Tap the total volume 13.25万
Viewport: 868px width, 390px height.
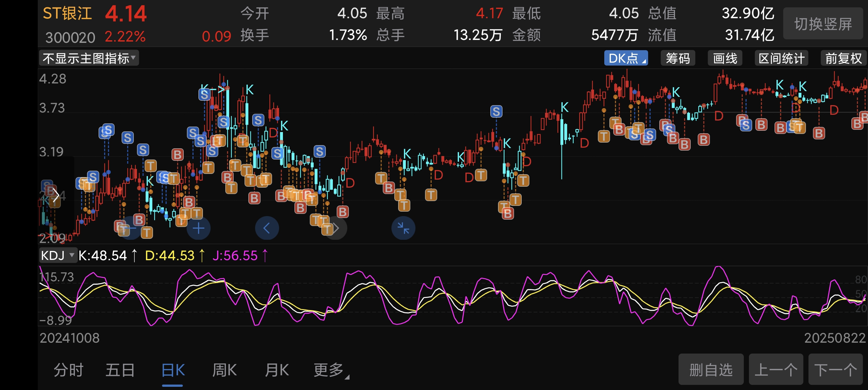pyautogui.click(x=478, y=35)
